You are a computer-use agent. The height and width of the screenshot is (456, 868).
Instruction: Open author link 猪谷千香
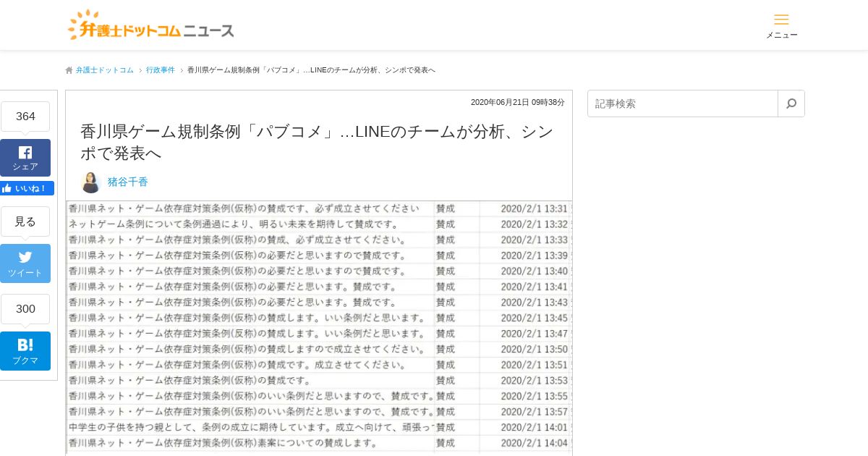[x=128, y=182]
